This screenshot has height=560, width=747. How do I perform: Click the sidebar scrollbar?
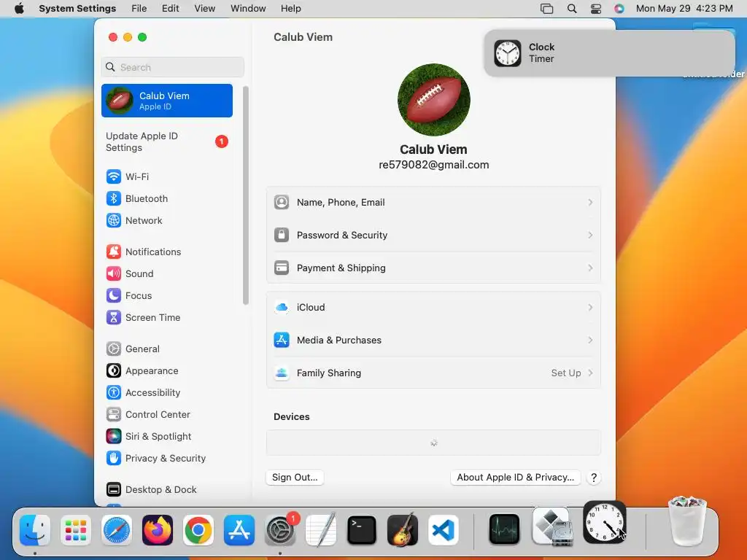[246, 195]
